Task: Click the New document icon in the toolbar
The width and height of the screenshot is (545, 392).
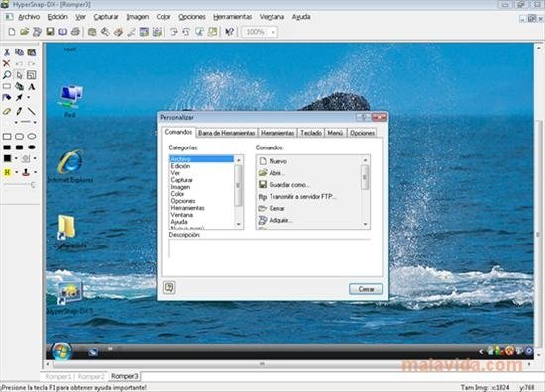Action: coord(12,32)
